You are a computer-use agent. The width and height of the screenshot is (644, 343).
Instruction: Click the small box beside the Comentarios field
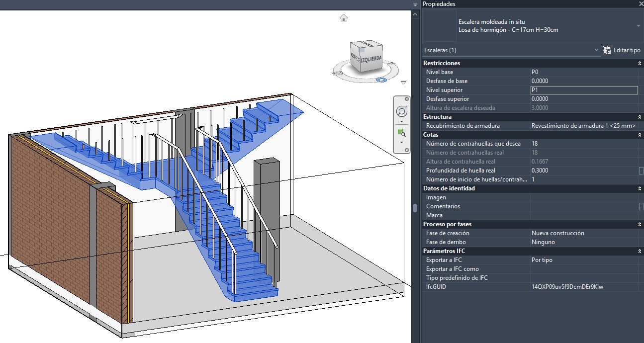641,206
